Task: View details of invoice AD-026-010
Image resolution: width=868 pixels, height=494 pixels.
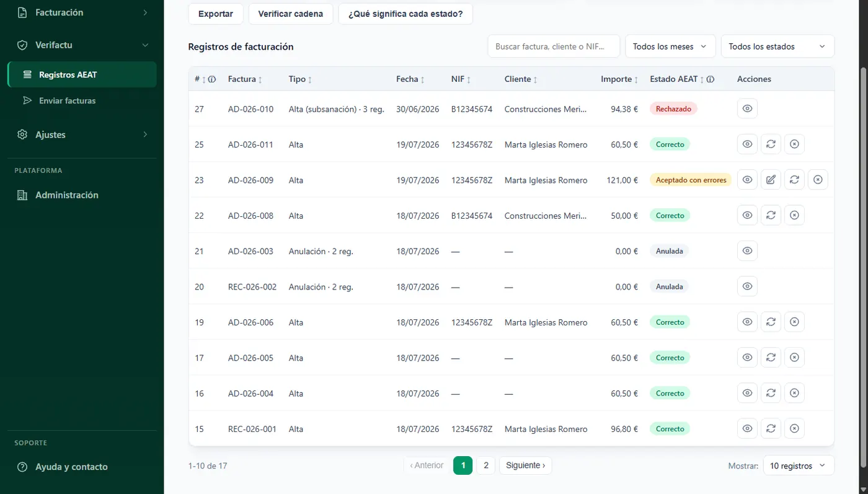Action: (x=747, y=108)
